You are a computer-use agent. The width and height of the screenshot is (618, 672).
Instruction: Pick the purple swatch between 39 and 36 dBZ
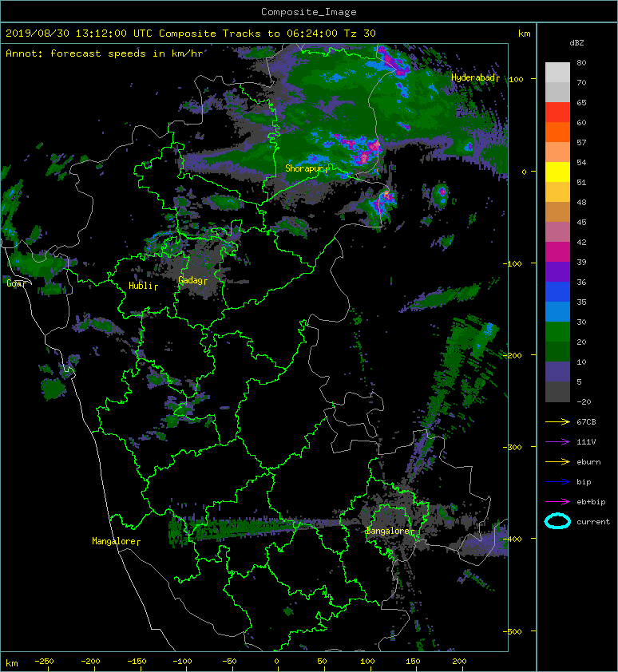click(x=557, y=272)
